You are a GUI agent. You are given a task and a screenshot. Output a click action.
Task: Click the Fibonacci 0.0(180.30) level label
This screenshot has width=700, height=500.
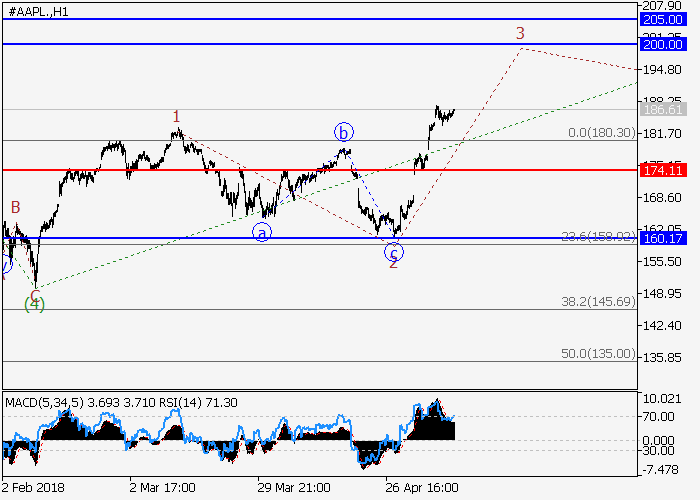click(x=601, y=133)
